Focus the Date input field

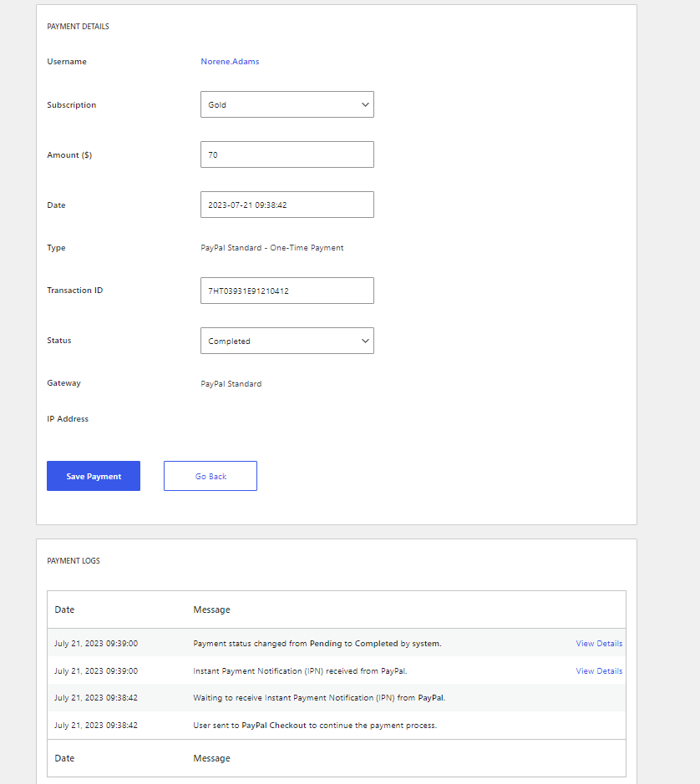287,205
